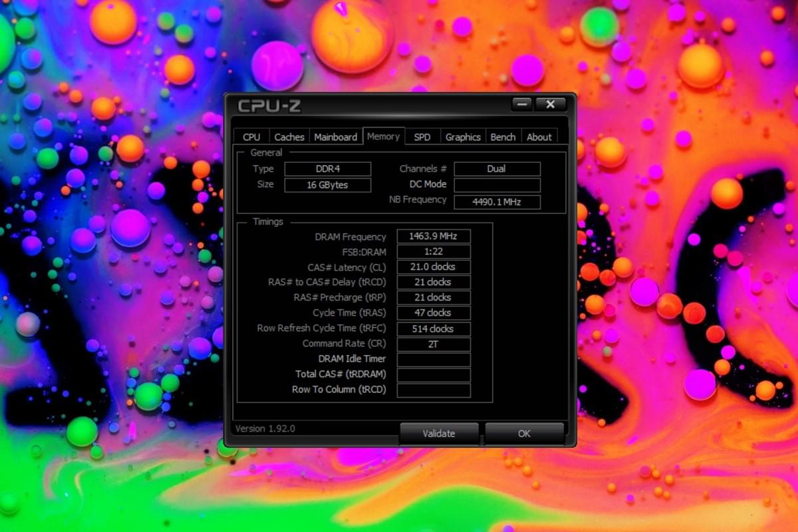Click the Channels # field showing Dual

click(x=497, y=169)
